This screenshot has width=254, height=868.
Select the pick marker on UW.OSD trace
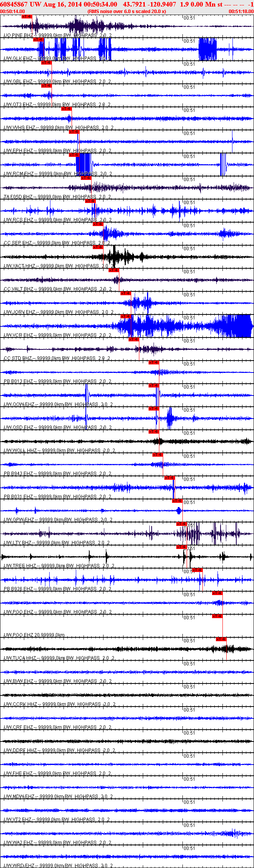(x=154, y=409)
